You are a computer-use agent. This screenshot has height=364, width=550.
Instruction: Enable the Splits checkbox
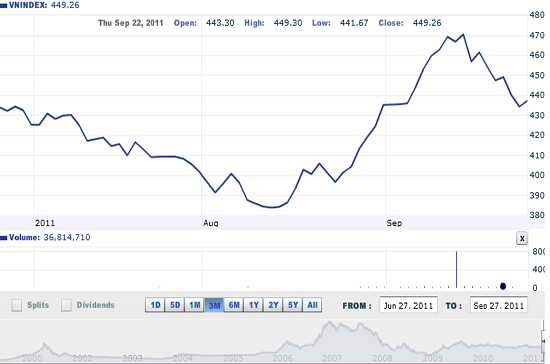16,305
